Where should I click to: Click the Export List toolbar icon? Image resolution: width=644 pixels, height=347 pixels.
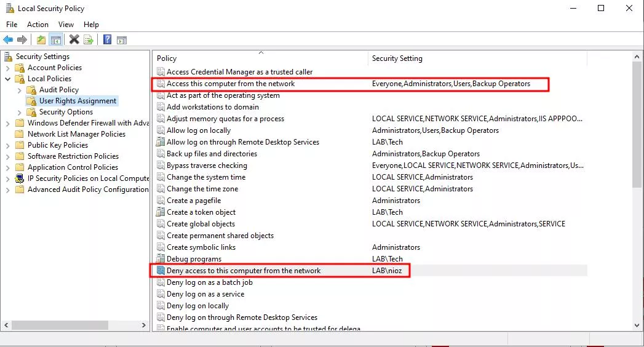tap(89, 40)
